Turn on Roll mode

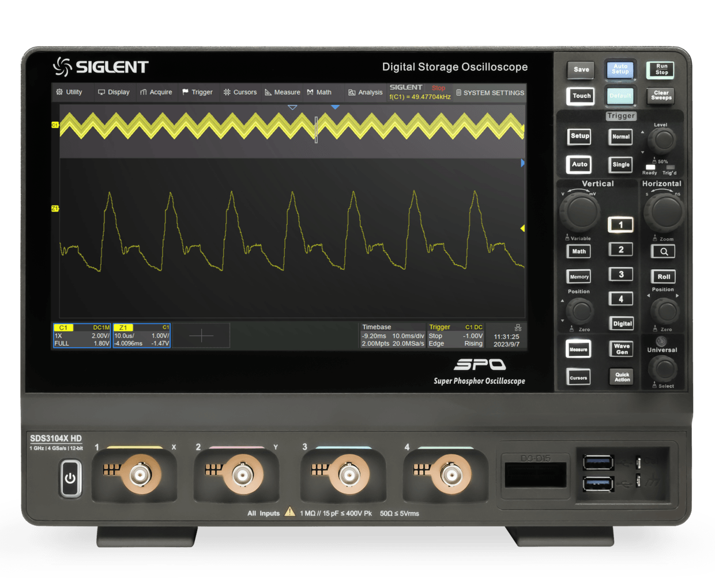663,277
